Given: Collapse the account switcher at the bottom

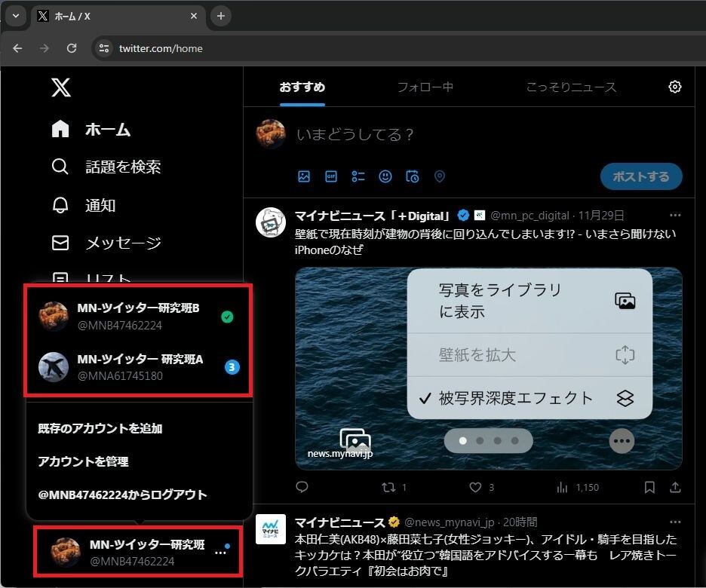Looking at the screenshot, I should [x=138, y=552].
